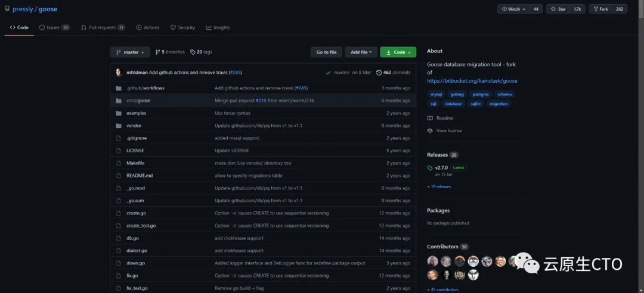Click the Readme book icon
The width and height of the screenshot is (644, 293).
[430, 118]
